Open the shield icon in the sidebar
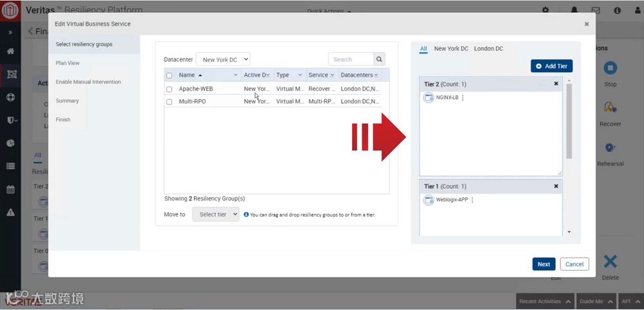 (x=12, y=121)
